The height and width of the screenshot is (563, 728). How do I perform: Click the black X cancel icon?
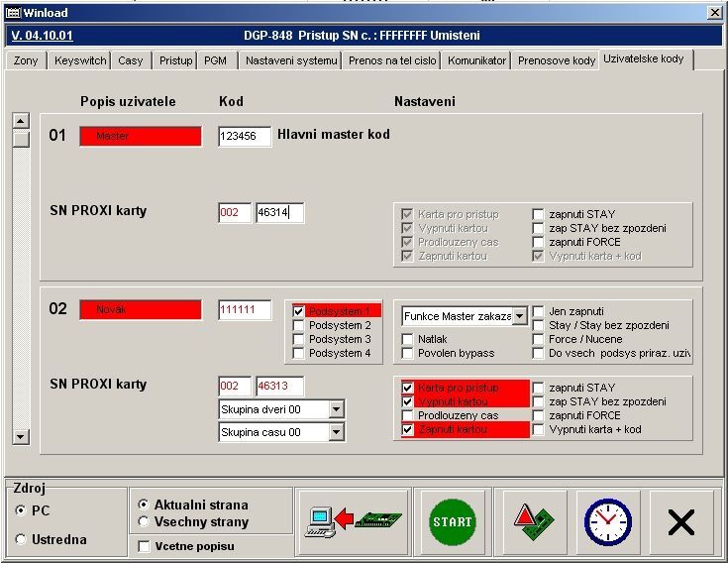(680, 522)
